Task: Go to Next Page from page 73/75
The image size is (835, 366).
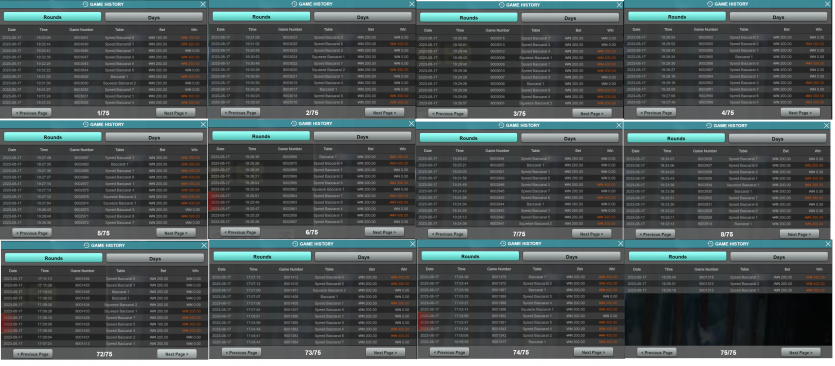Action: (386, 353)
